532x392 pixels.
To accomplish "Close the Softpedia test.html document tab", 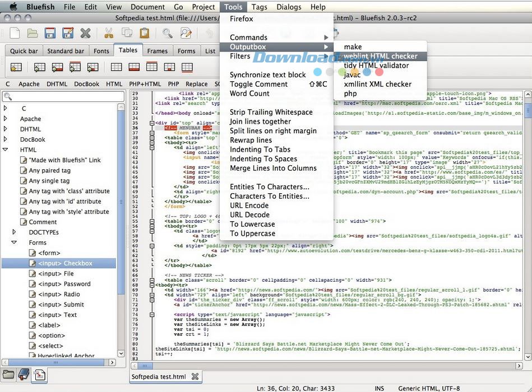I will click(195, 376).
